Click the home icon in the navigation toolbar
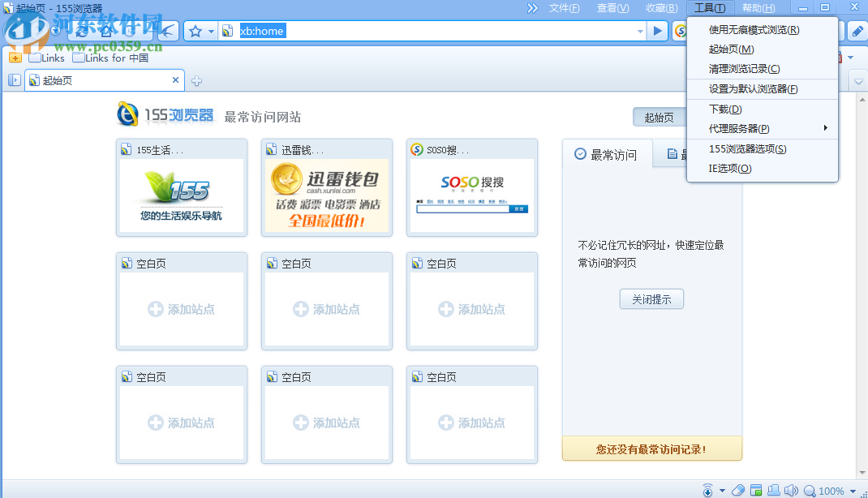 pyautogui.click(x=107, y=31)
